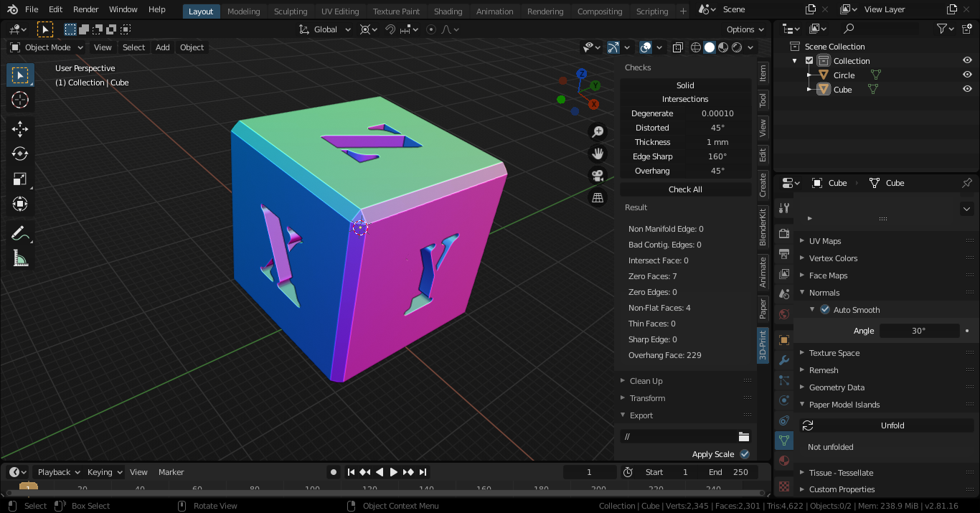Play the animation in timeline

pyautogui.click(x=393, y=472)
